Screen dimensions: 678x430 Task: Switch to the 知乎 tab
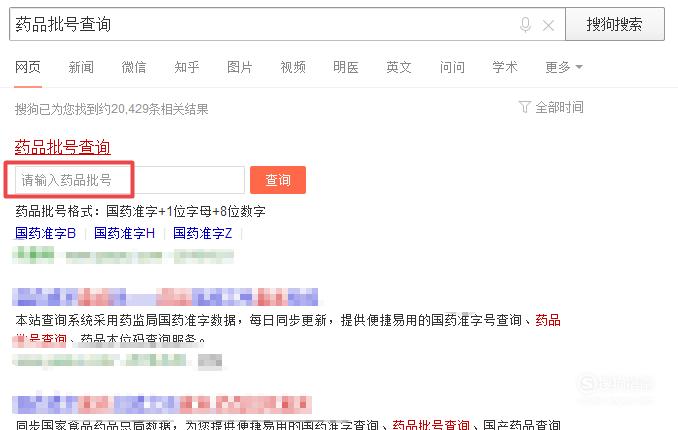tap(187, 67)
